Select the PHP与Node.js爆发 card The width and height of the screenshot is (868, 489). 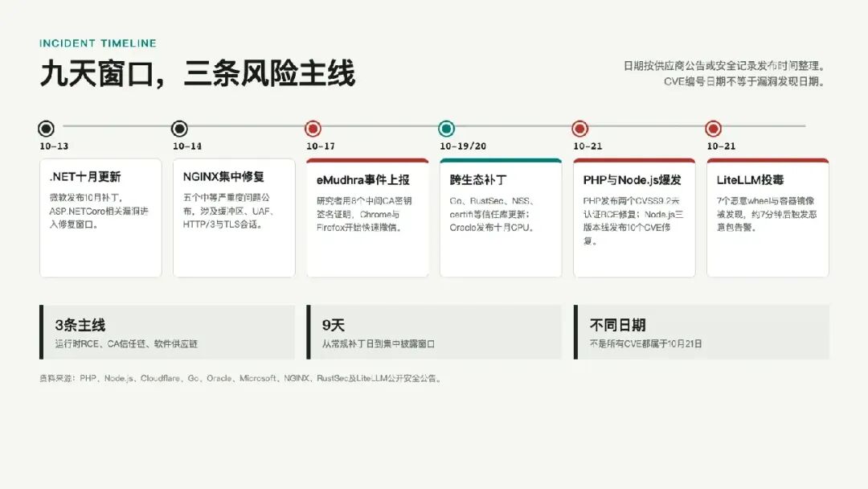(634, 218)
